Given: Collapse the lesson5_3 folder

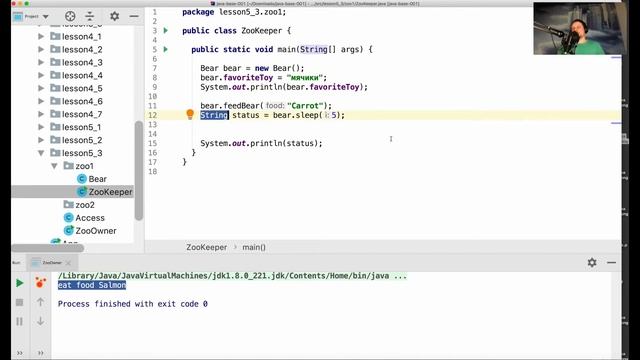Looking at the screenshot, I should tap(41, 153).
